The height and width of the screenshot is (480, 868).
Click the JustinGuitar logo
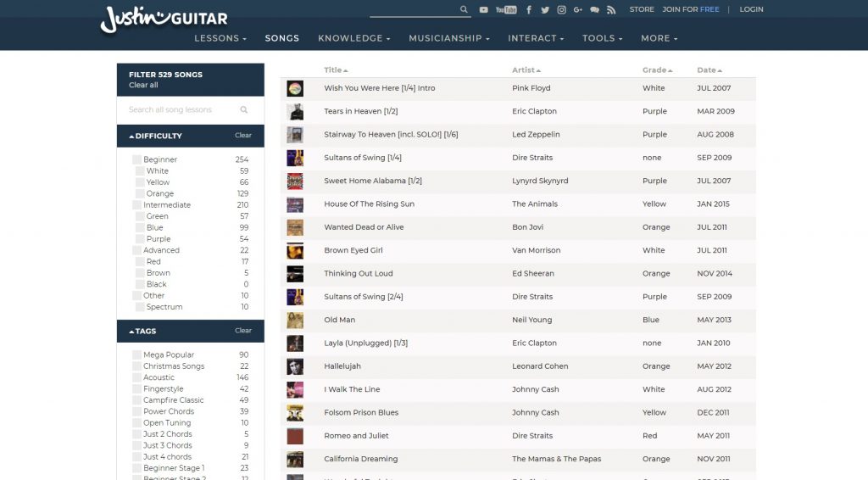click(x=164, y=20)
